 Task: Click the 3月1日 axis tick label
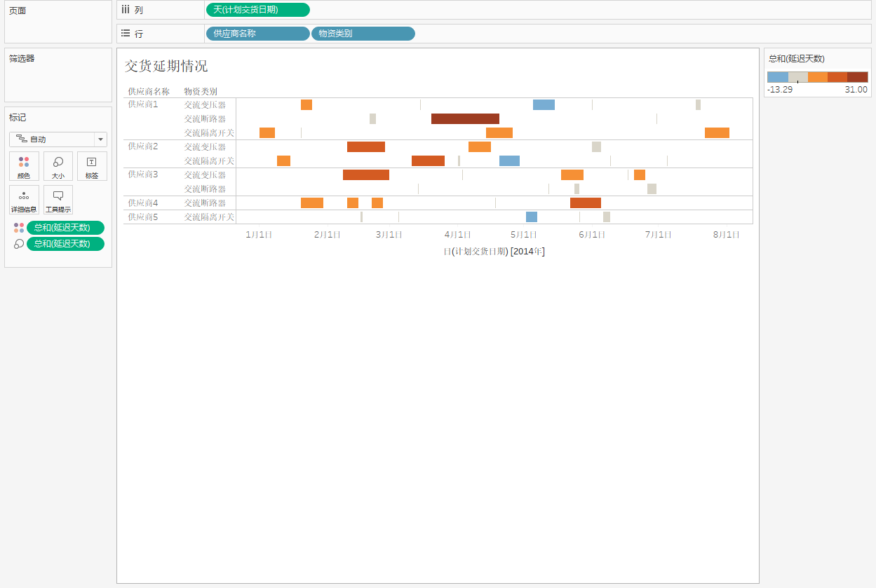pos(389,235)
